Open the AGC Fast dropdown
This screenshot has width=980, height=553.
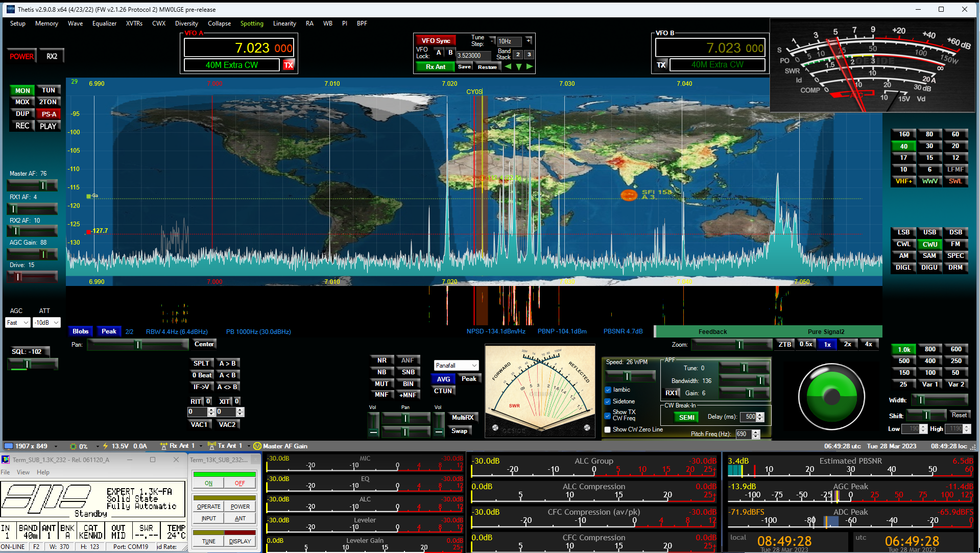click(x=17, y=323)
